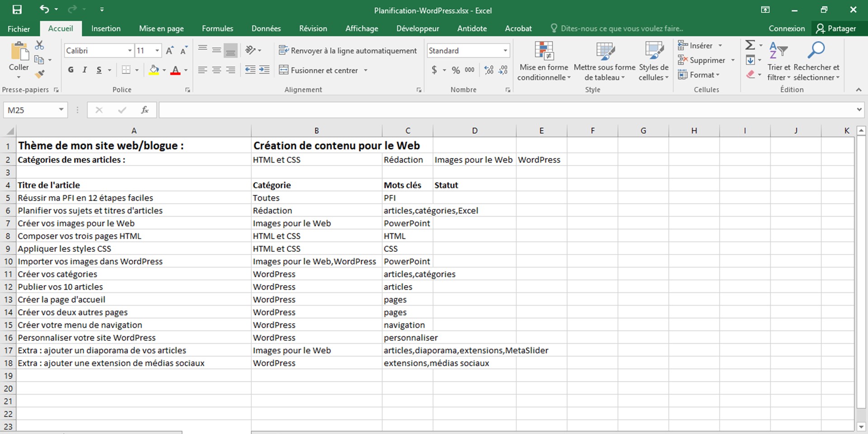Align text right
Image resolution: width=868 pixels, height=434 pixels.
pos(231,70)
